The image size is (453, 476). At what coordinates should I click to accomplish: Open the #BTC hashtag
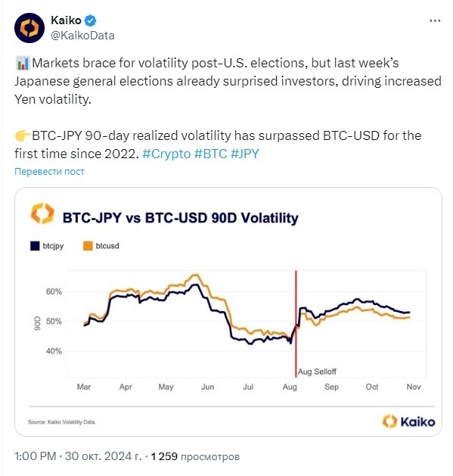pyautogui.click(x=210, y=154)
